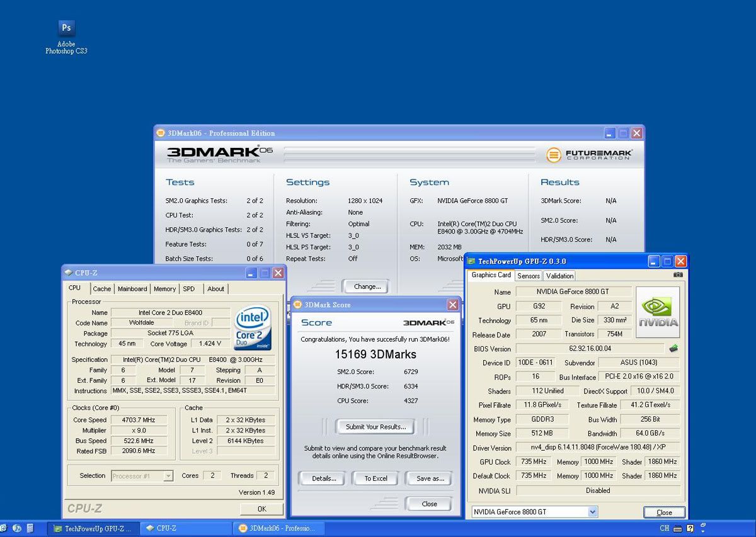The height and width of the screenshot is (537, 756).
Task: Click the NVIDIA SLI 'Disabled' field
Action: (597, 490)
